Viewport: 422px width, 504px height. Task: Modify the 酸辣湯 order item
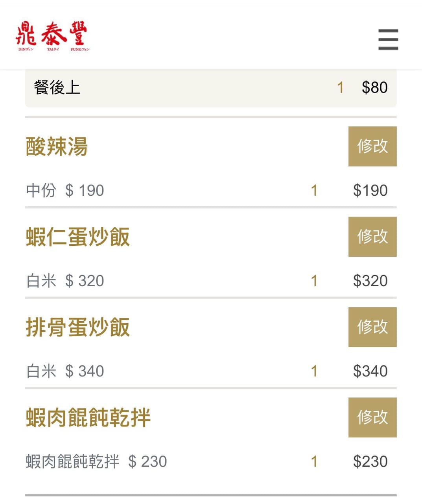372,146
